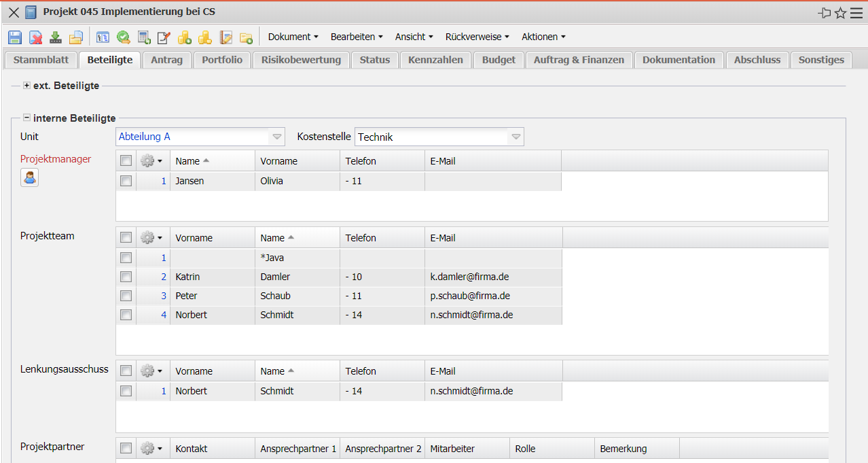This screenshot has width=868, height=463.
Task: Click the green checkmark with arrow icon
Action: (124, 37)
